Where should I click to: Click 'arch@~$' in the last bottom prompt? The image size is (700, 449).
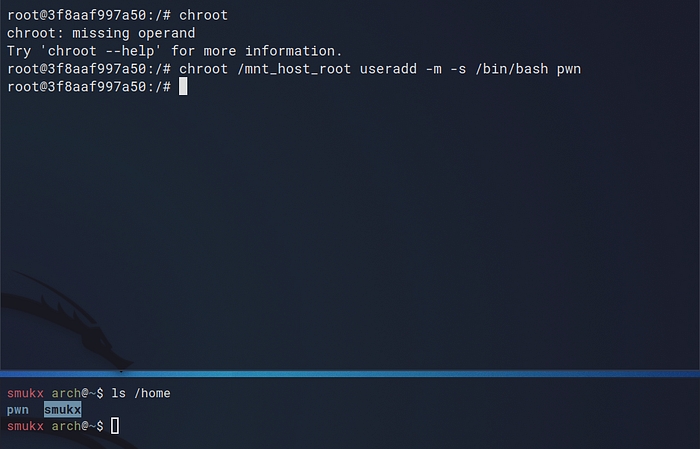tap(78, 427)
